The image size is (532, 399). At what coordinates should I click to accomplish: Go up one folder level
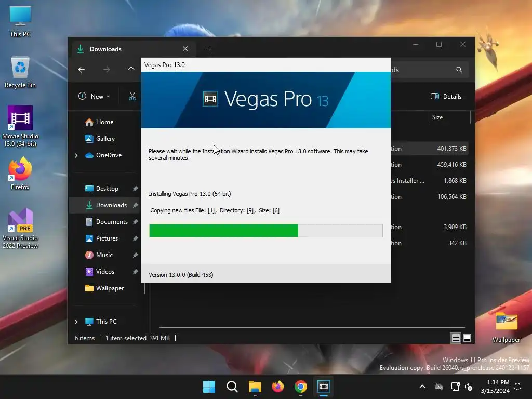pos(131,70)
